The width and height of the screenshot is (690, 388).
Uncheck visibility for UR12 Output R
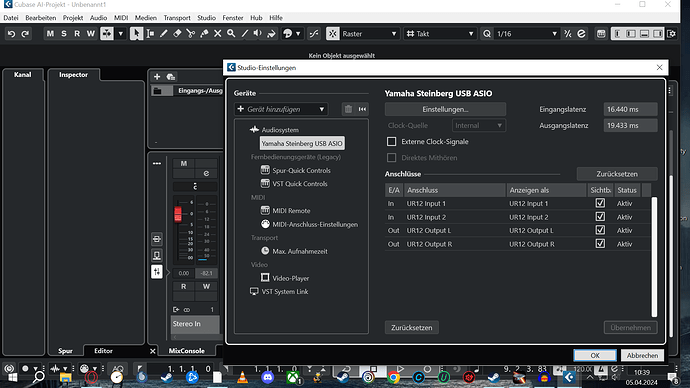click(x=600, y=244)
